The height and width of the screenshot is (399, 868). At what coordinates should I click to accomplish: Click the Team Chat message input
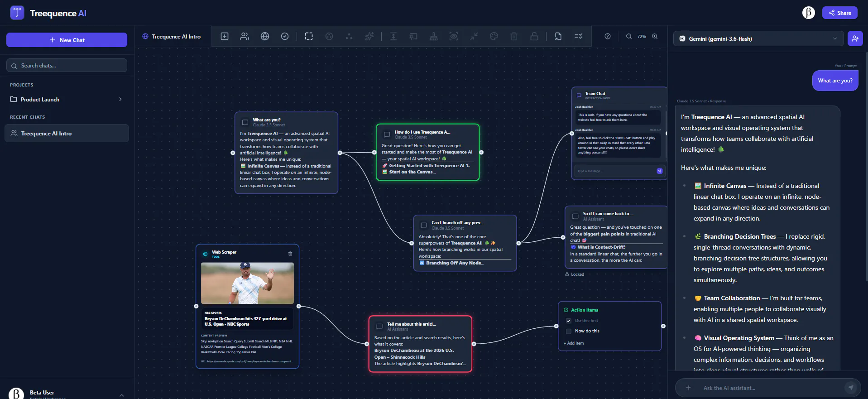(614, 171)
